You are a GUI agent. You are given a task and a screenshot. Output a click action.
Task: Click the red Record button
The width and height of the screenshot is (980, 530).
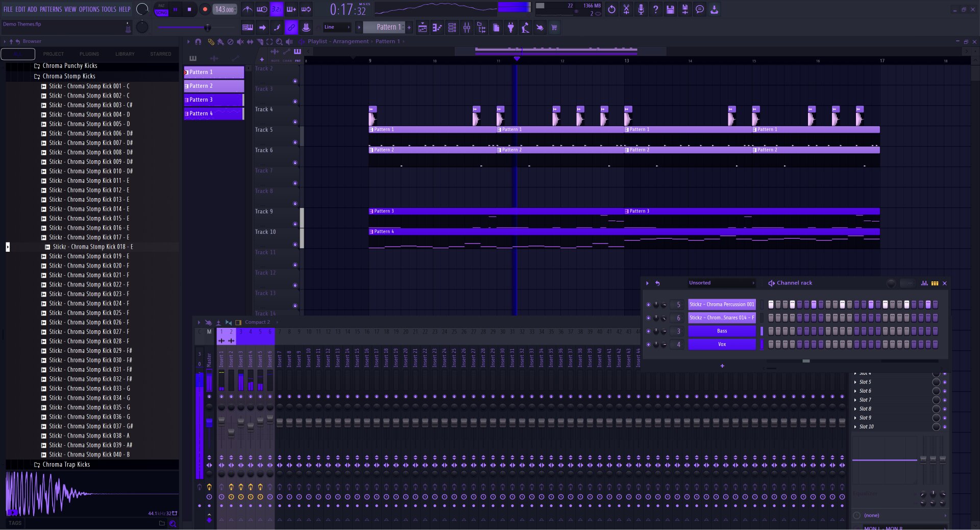pyautogui.click(x=205, y=9)
